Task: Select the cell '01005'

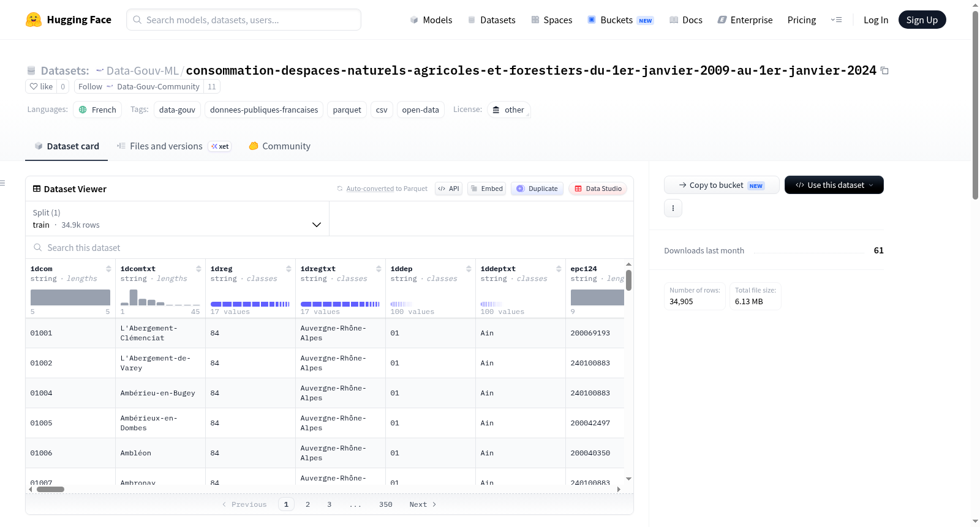Action: pos(70,424)
